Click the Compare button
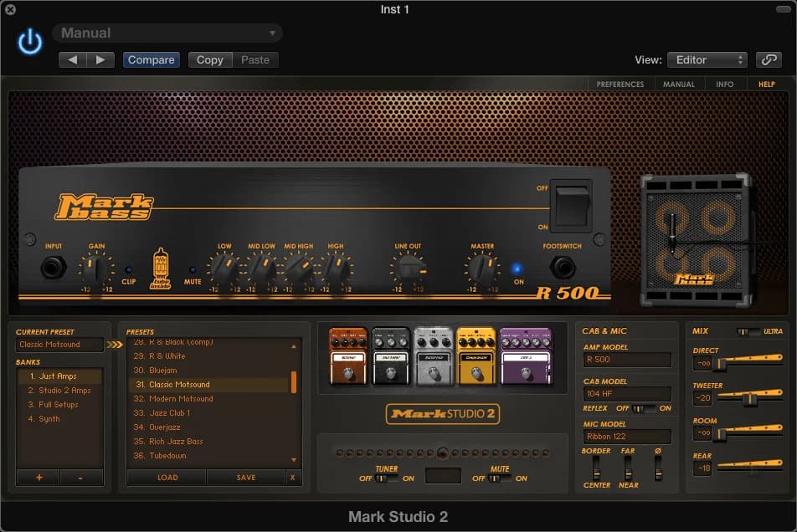 (x=152, y=60)
